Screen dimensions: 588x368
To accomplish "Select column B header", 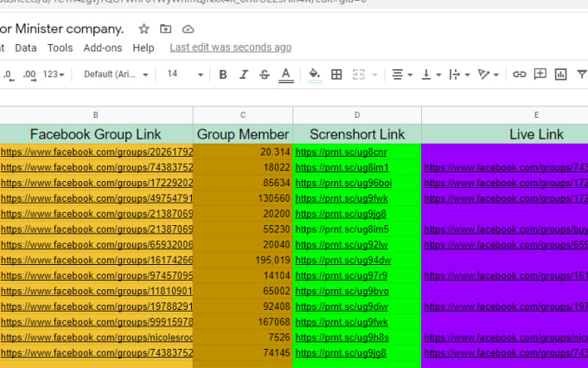I will pyautogui.click(x=96, y=115).
